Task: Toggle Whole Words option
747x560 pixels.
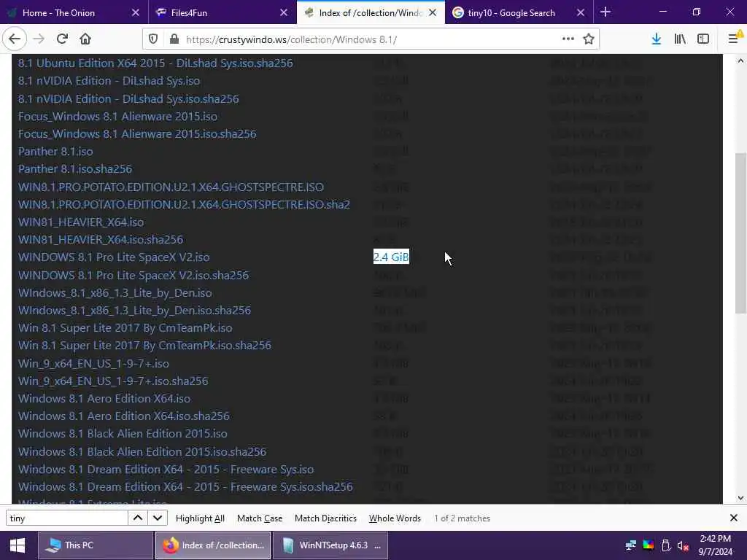Action: 395,518
